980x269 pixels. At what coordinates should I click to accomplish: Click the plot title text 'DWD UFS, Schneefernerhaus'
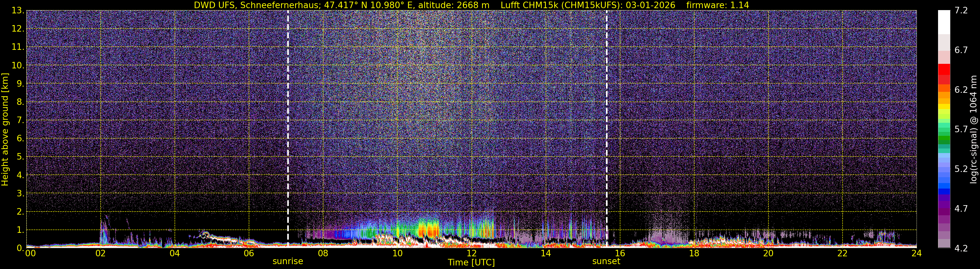click(x=257, y=5)
